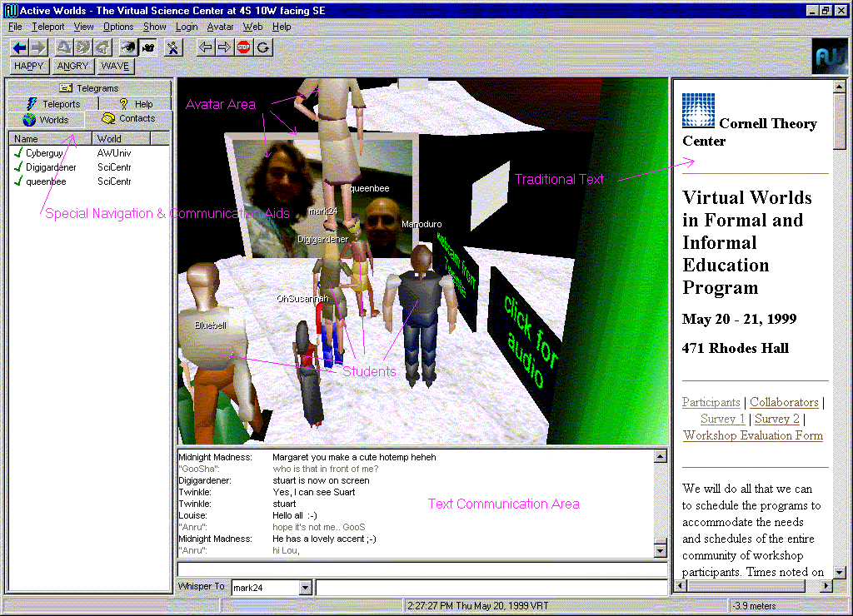Click the chat log scroll up arrow
Screen dimensions: 853x616
pos(661,456)
